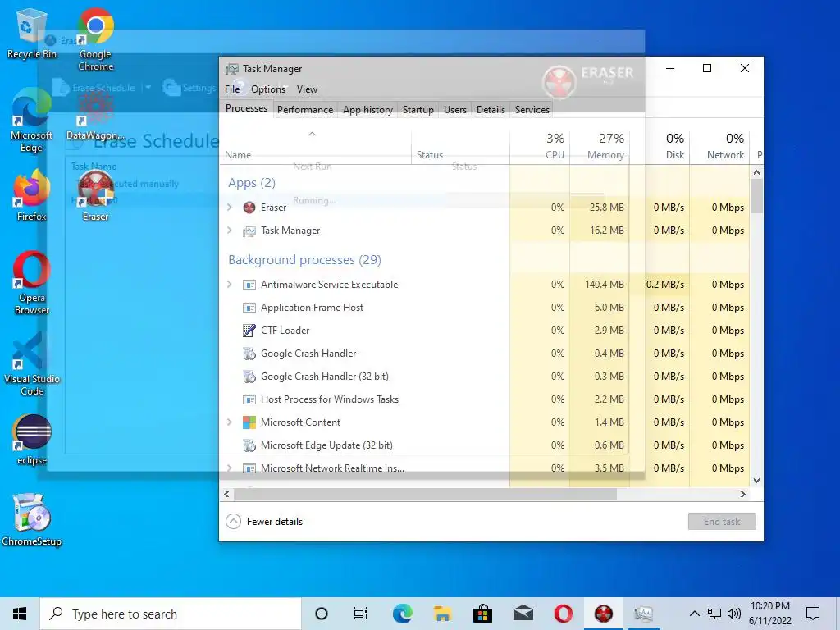Open Task View on taskbar

[361, 614]
